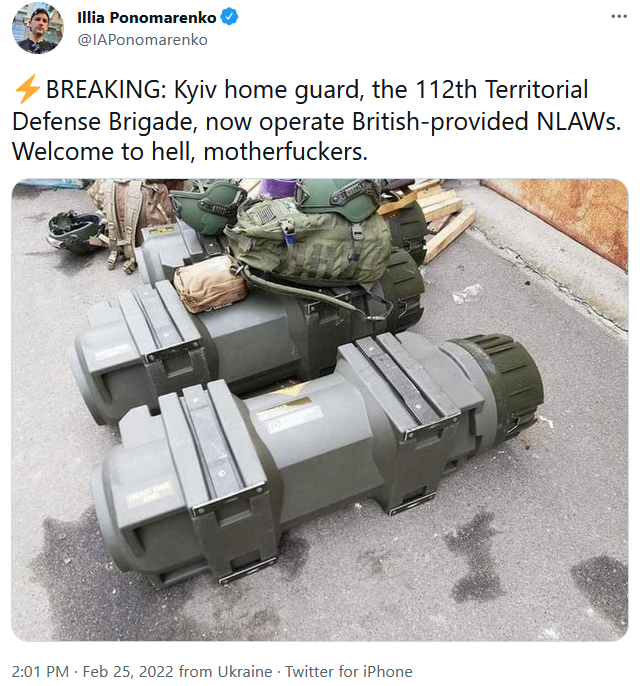Viewport: 640px width, 686px height.
Task: Click the blue verified badge beside the name
Action: (230, 17)
